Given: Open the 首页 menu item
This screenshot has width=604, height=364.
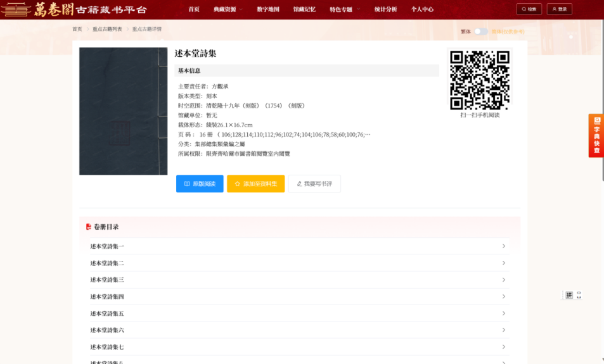Looking at the screenshot, I should point(194,9).
